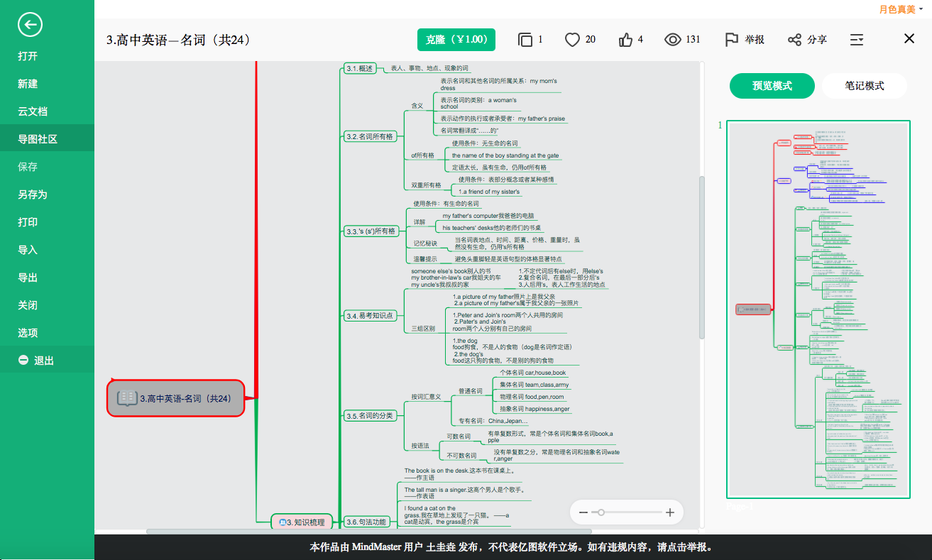932x560 pixels.
Task: Click the eye views icon
Action: (672, 40)
